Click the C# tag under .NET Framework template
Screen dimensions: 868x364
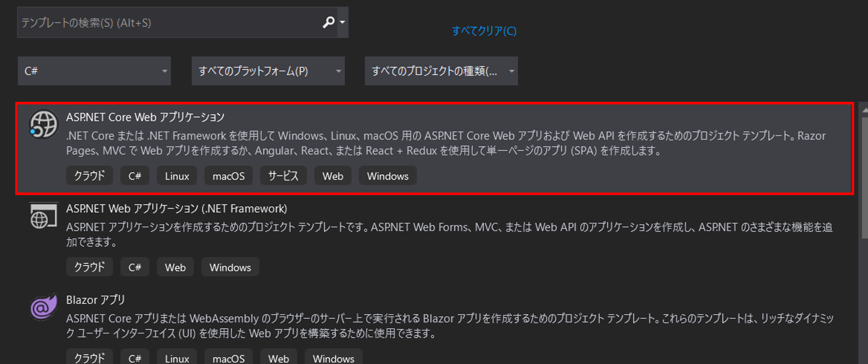135,267
